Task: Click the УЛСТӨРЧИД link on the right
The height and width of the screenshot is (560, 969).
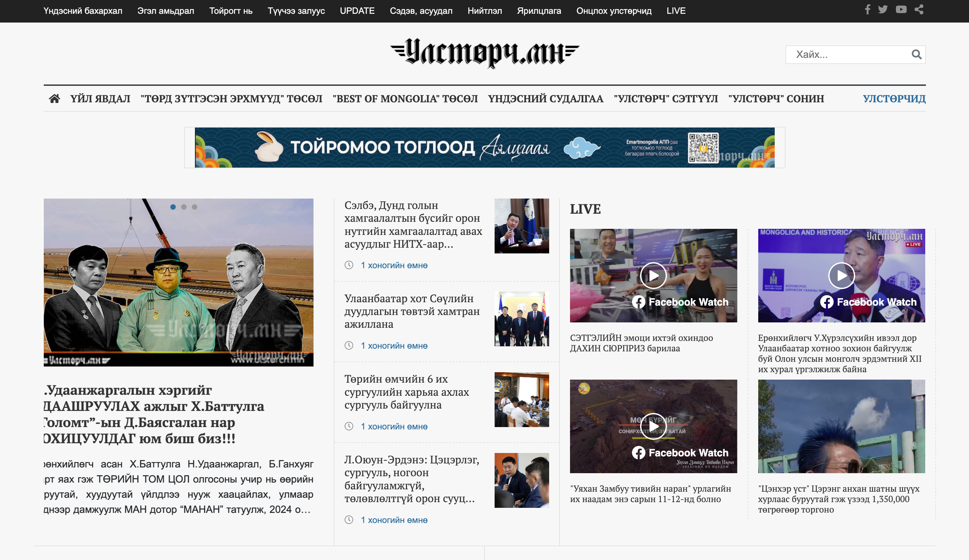Action: point(894,99)
